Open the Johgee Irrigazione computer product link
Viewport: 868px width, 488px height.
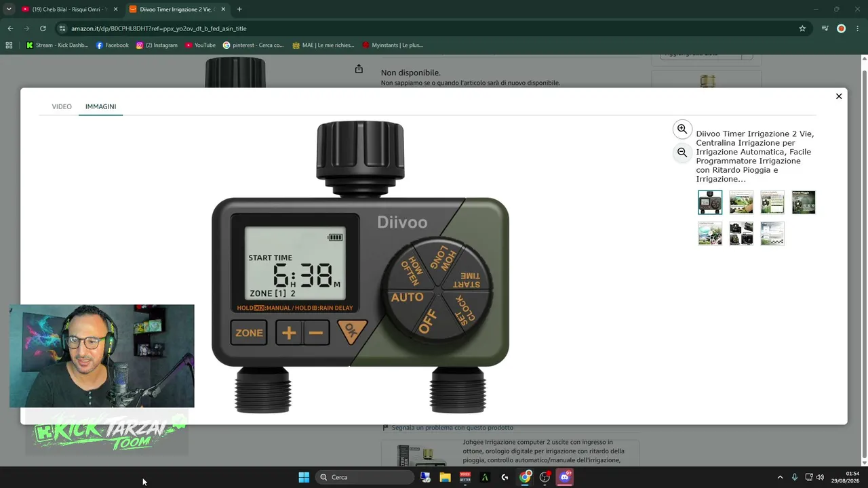point(543,451)
